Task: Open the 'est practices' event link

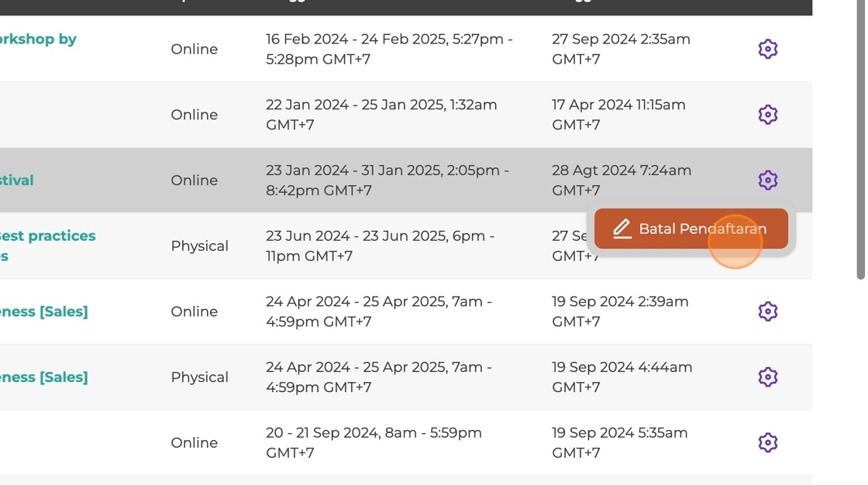Action: [x=47, y=246]
